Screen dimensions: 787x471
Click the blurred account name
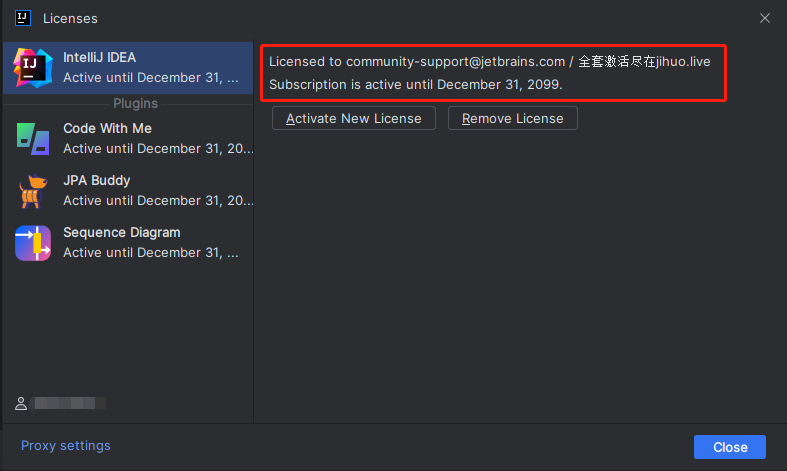tap(67, 404)
